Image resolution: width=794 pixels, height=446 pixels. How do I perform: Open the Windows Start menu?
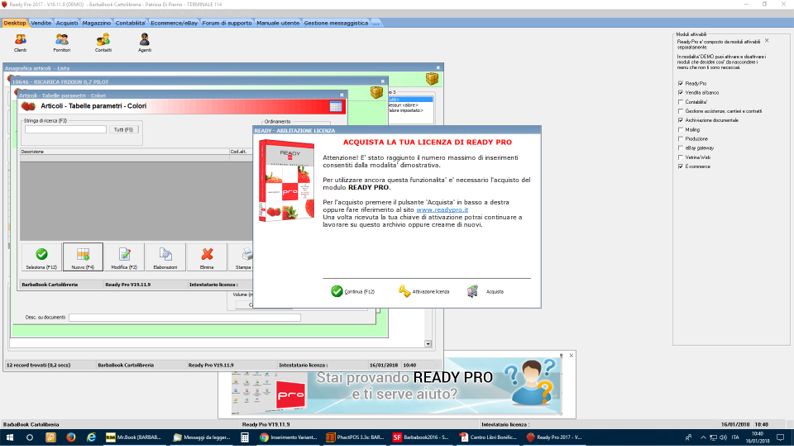[x=10, y=437]
